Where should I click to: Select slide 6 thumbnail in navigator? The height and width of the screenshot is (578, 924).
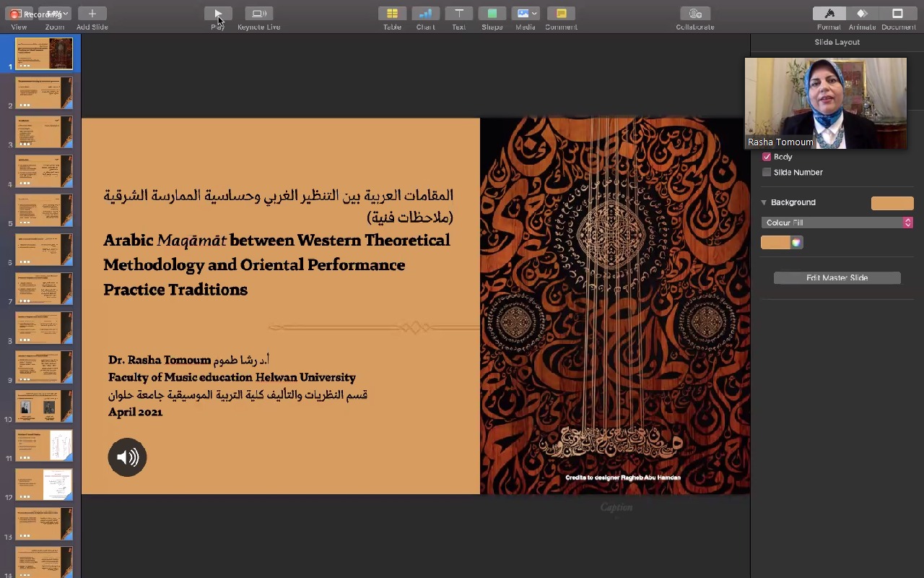pos(44,249)
